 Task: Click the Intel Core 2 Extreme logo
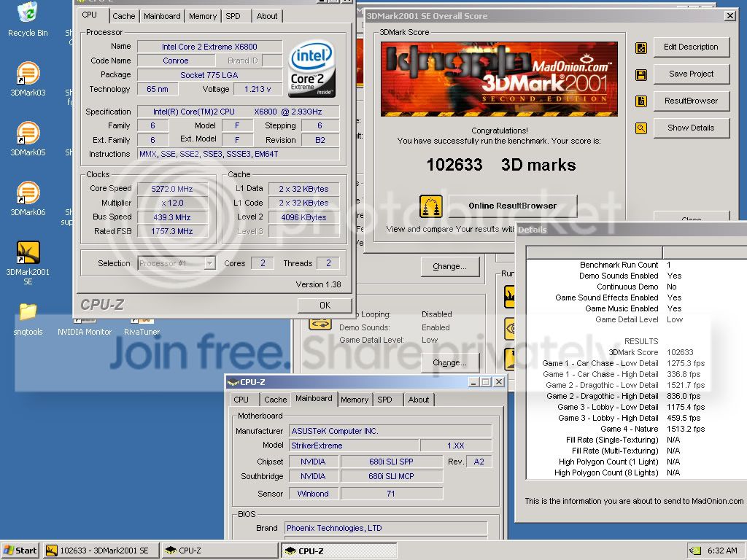coord(312,69)
